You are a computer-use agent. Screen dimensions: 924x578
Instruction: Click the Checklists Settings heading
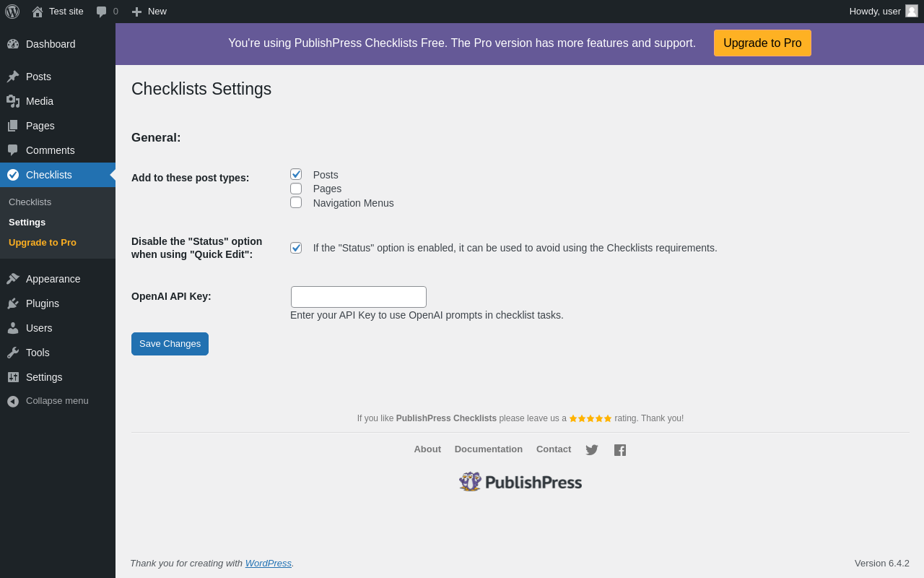pyautogui.click(x=201, y=89)
